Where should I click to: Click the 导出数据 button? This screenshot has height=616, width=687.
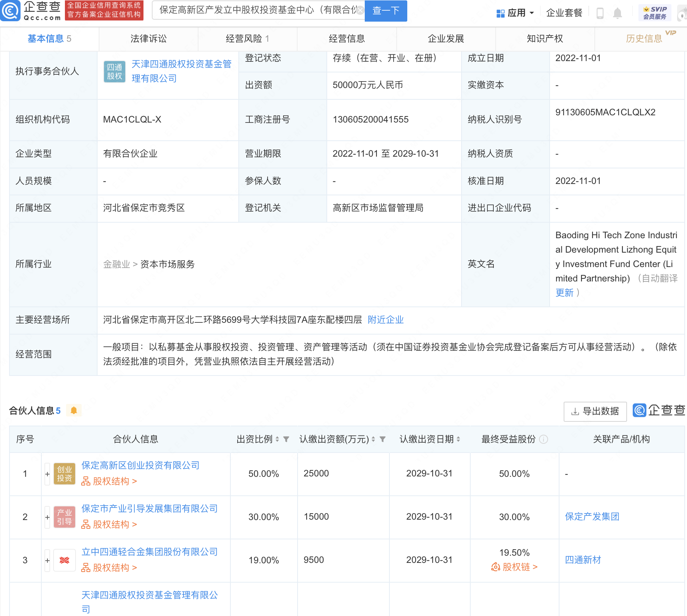595,411
